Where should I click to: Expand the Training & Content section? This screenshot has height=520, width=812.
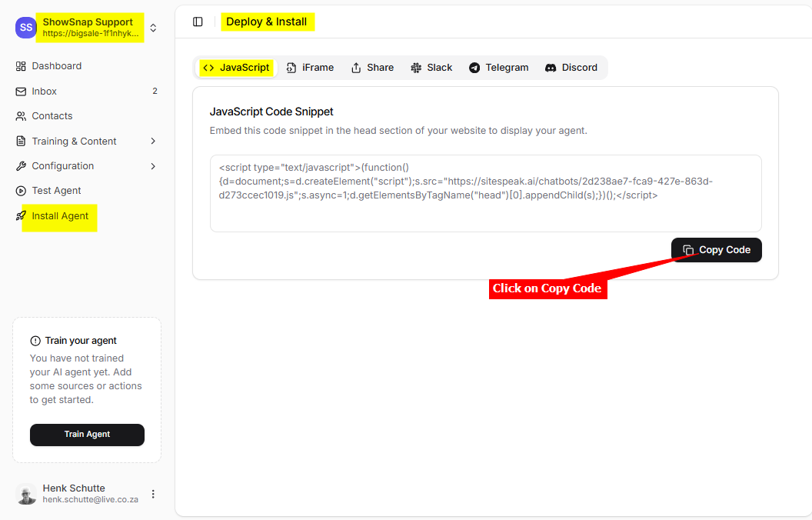153,142
